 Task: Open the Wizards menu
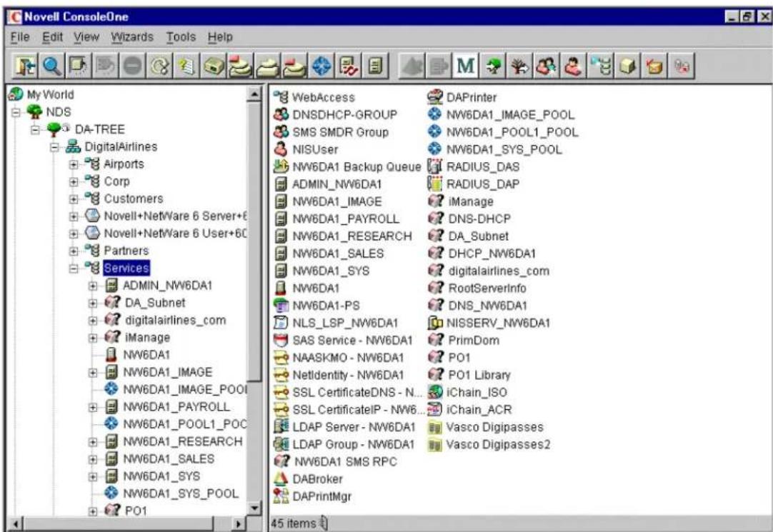[x=131, y=37]
